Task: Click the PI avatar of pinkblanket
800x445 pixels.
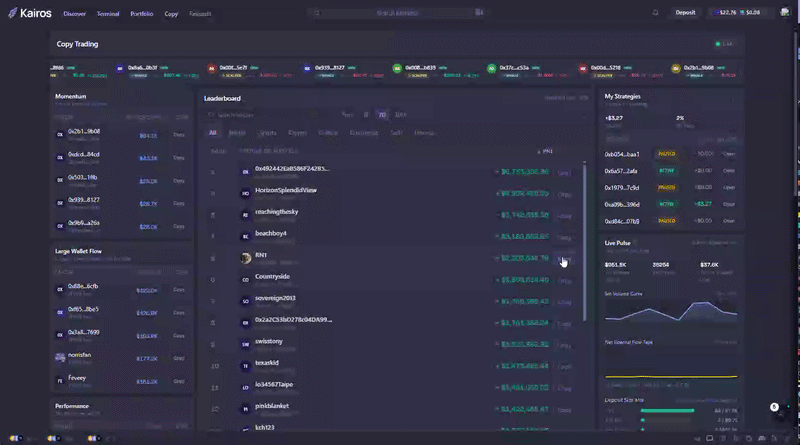Action: (x=245, y=409)
